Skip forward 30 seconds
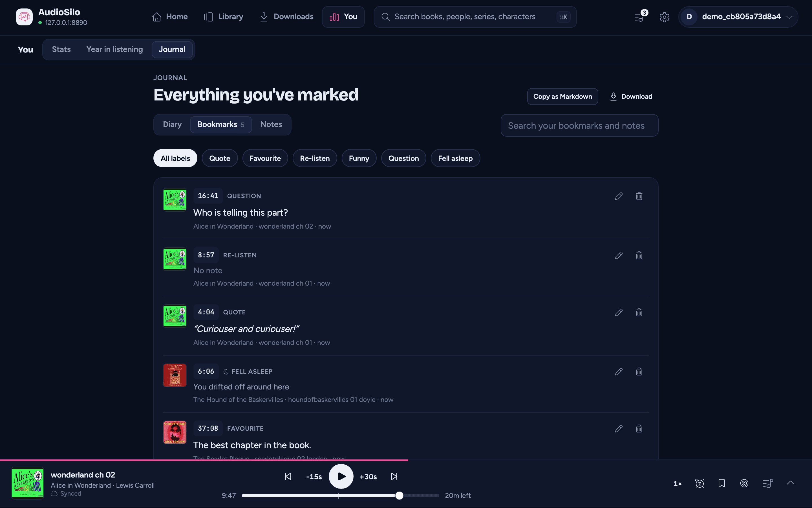This screenshot has height=508, width=812. [x=368, y=477]
